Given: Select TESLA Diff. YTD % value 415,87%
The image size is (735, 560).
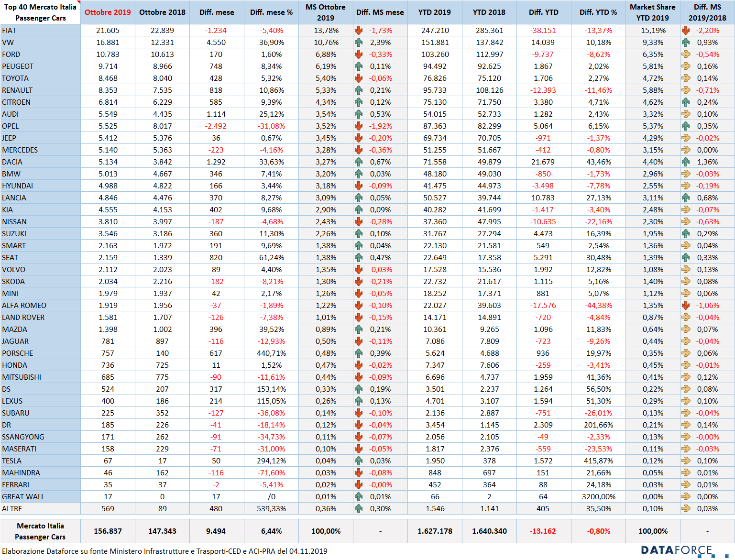Looking at the screenshot, I should [598, 461].
